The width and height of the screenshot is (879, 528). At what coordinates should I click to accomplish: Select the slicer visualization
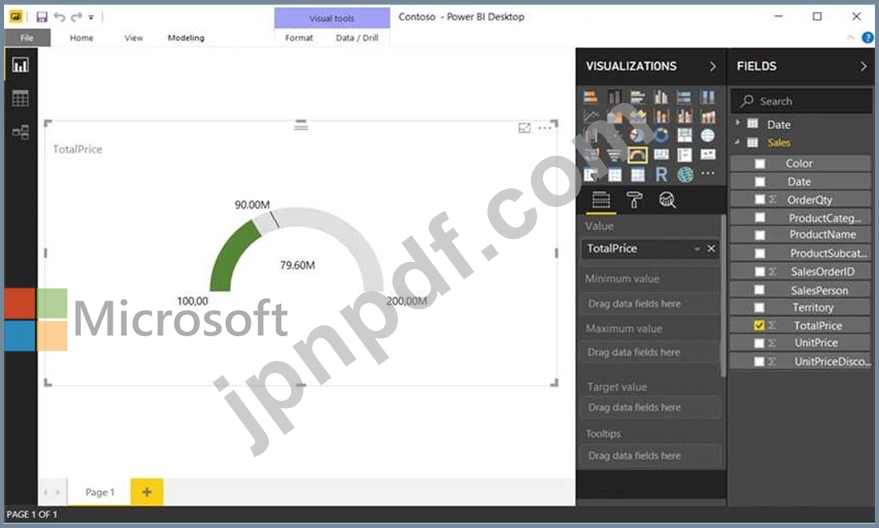click(x=590, y=174)
